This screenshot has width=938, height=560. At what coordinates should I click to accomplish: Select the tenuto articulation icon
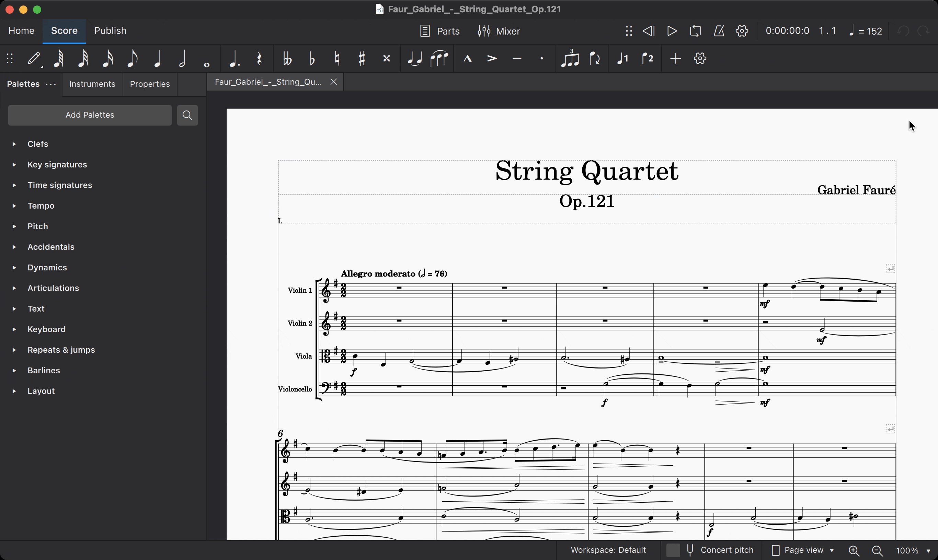click(517, 59)
